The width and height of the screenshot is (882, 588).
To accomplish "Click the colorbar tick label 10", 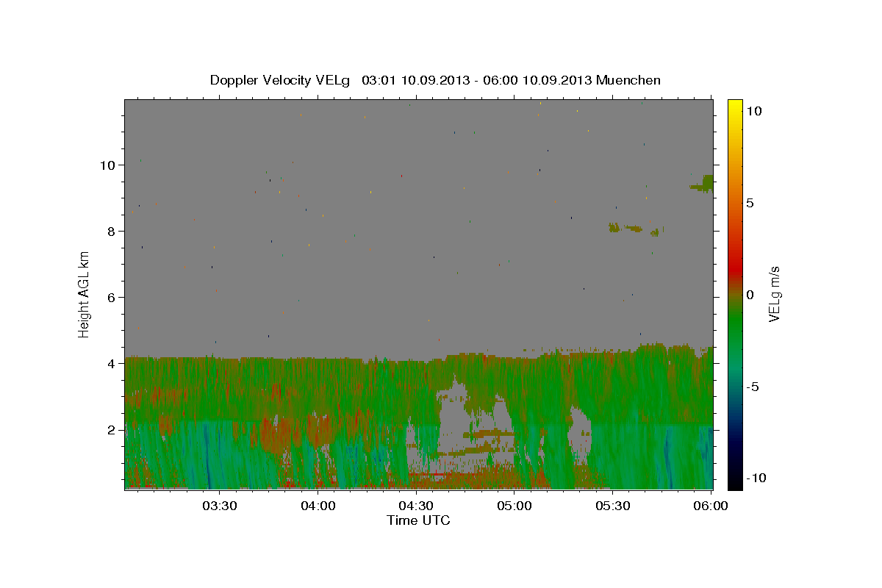I will (x=753, y=111).
